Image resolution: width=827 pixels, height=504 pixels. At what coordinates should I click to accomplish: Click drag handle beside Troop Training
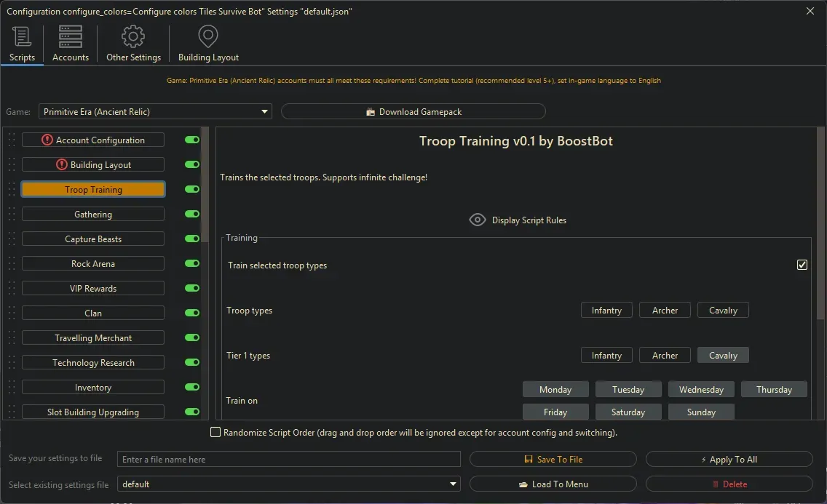[12, 190]
